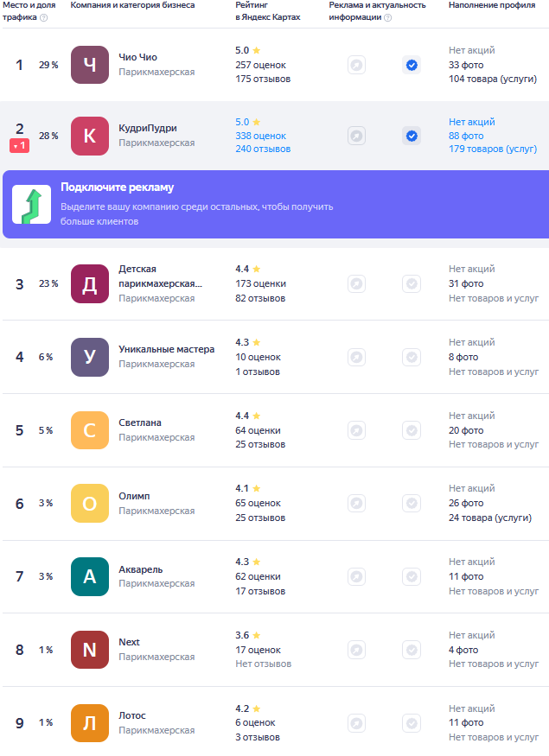
Task: Click the help icon next to Реклама и актуальность информации
Action: pyautogui.click(x=388, y=18)
